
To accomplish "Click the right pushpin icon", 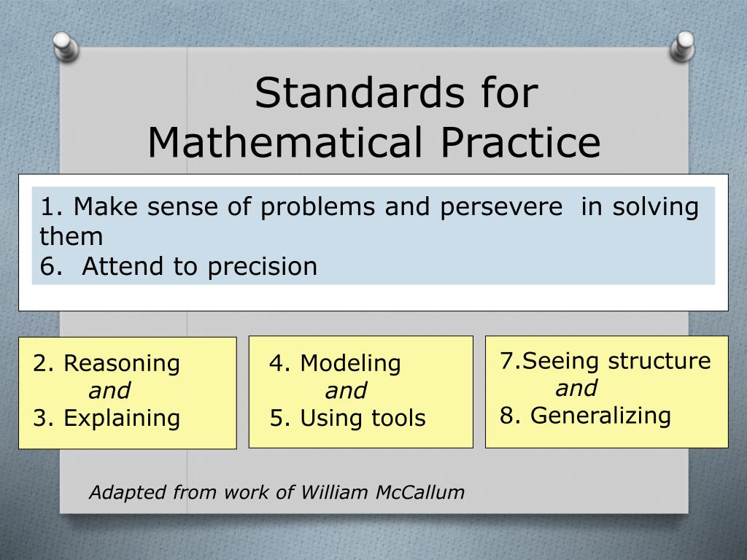I will click(682, 46).
